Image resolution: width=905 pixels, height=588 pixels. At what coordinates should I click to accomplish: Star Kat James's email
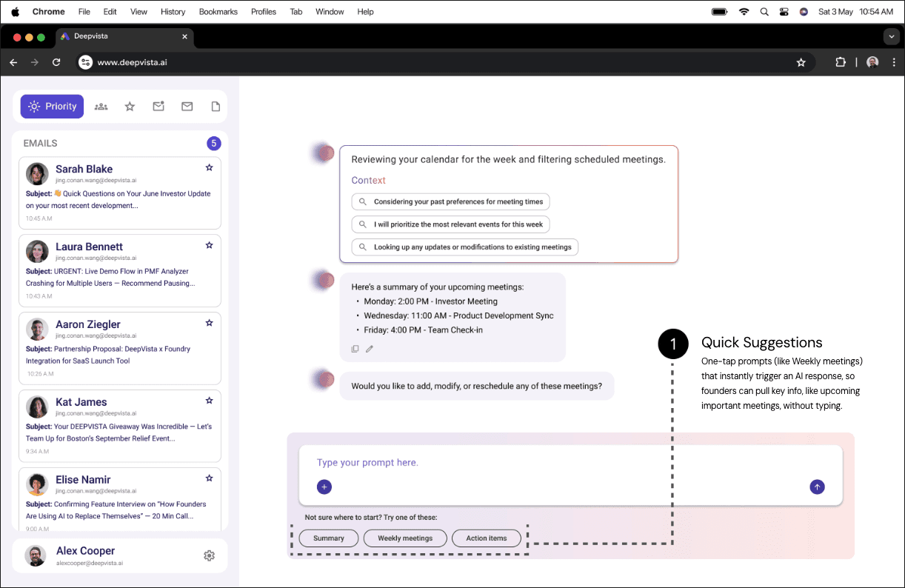pos(209,401)
